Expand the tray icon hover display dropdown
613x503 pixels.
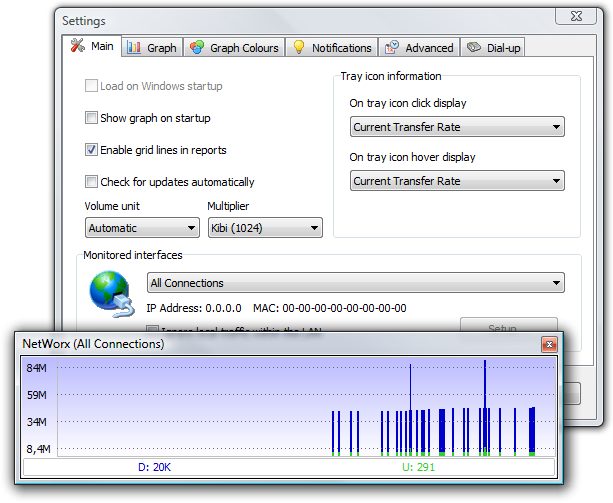(457, 181)
